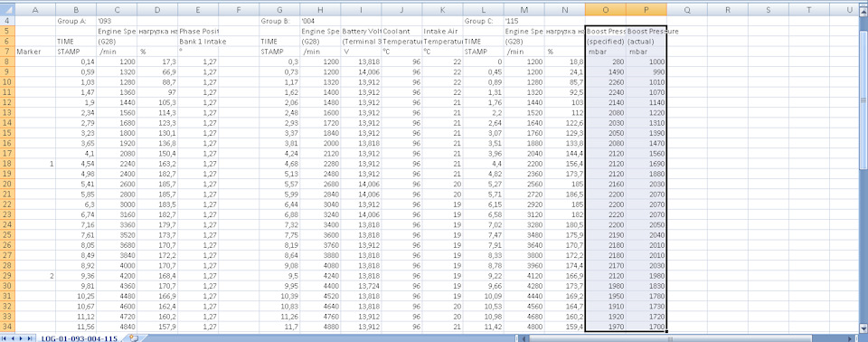Viewport: 868px width, 342px height.
Task: Click marker value 2 in column A
Action: point(35,276)
